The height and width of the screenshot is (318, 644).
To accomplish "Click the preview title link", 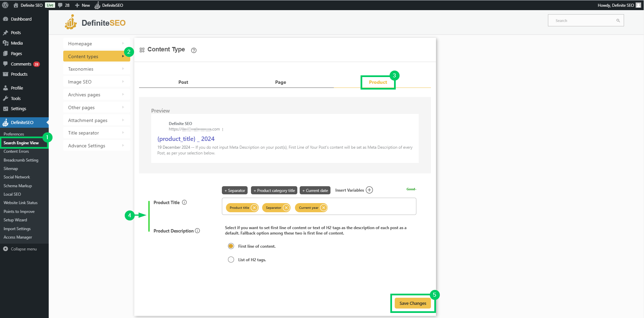I will [186, 139].
